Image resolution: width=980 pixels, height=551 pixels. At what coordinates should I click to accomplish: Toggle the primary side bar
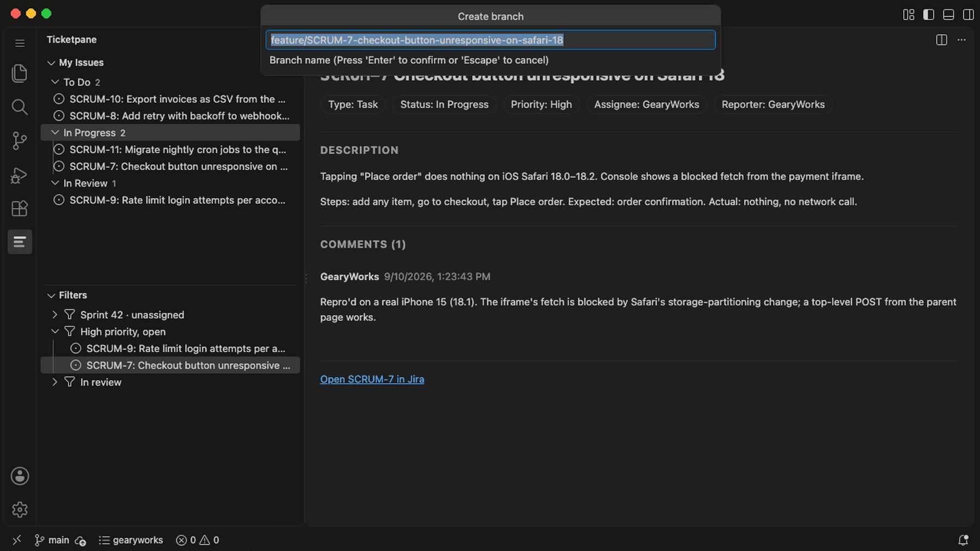coord(929,15)
